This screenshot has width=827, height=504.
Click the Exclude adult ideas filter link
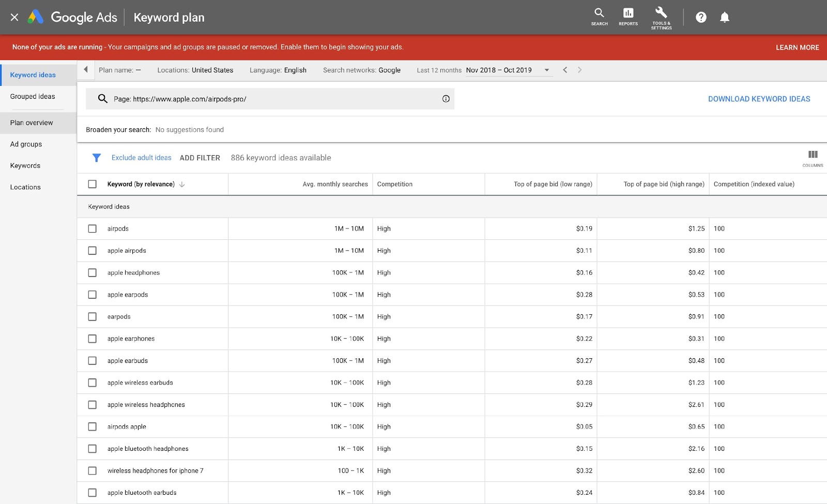click(142, 158)
